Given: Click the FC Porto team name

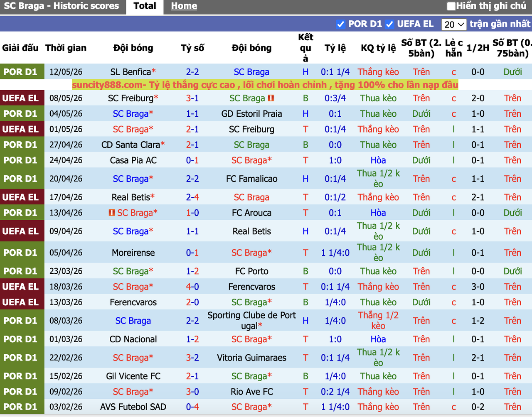Looking at the screenshot, I should pos(251,271).
